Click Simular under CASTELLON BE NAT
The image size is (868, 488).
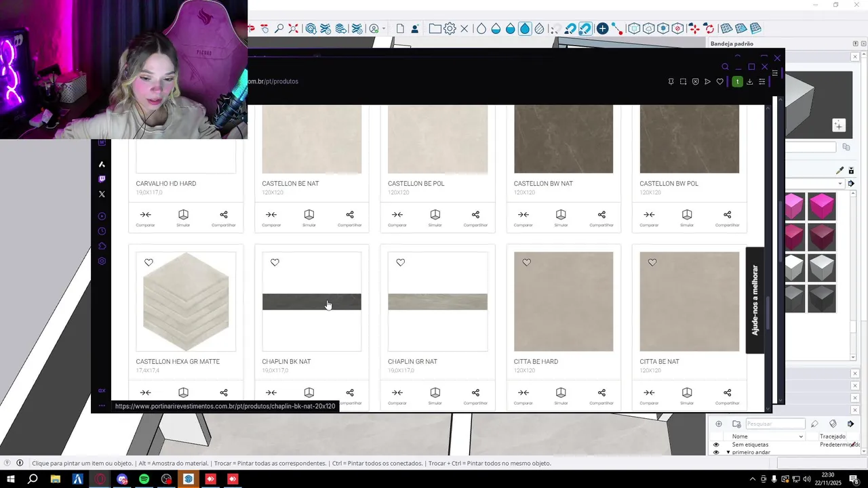309,218
